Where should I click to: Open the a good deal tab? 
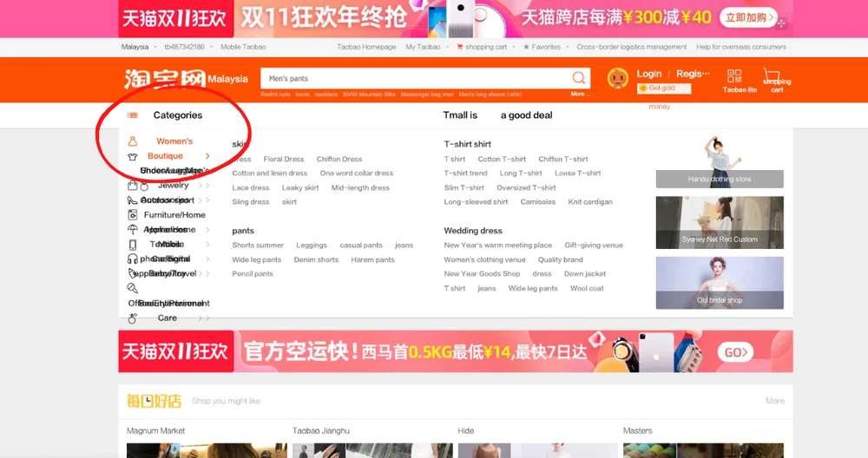click(527, 115)
